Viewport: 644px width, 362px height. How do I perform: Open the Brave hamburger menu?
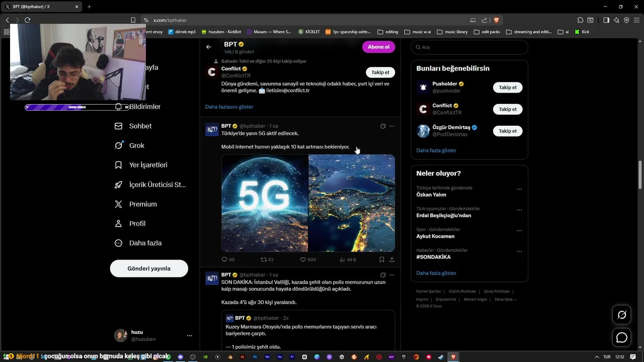[636, 20]
